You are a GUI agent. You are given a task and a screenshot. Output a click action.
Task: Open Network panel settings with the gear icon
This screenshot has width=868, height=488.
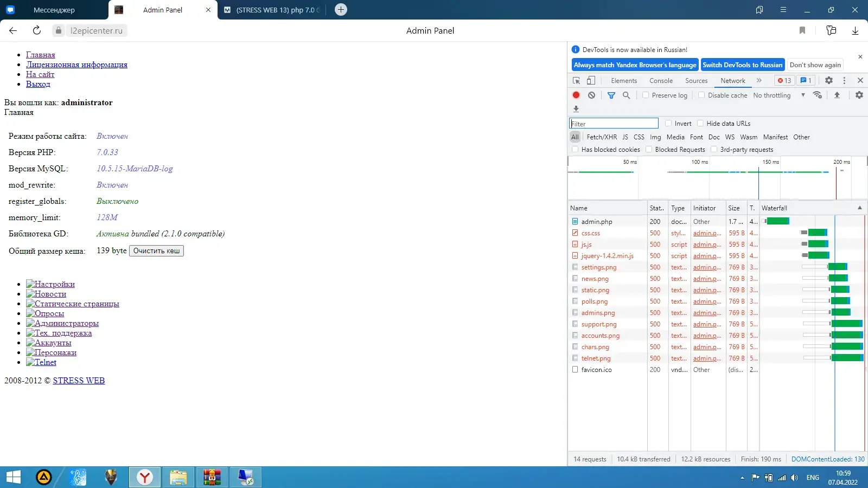click(859, 95)
